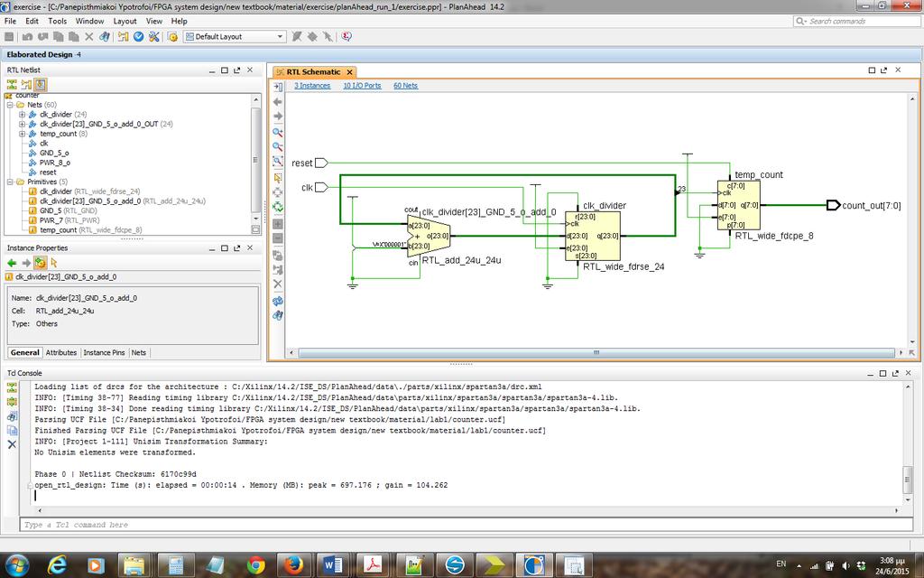This screenshot has width=924, height=578.
Task: Click the Search commands field
Action: pos(856,22)
